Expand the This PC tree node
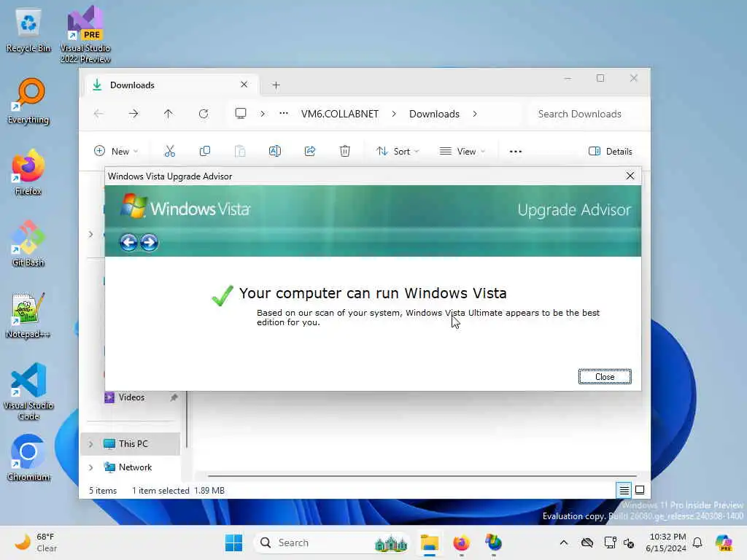 tap(90, 444)
